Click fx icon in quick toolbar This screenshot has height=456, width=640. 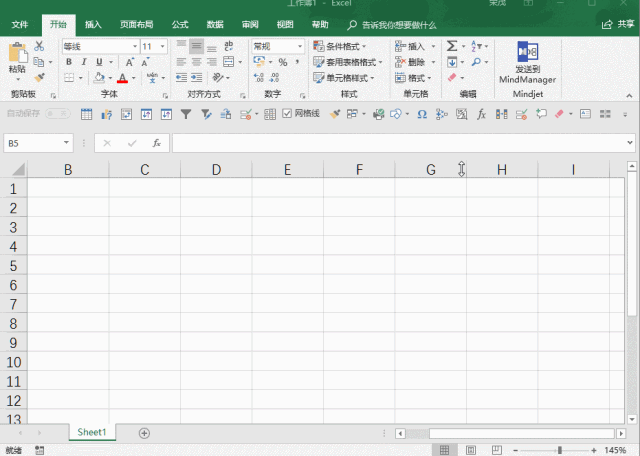point(482,114)
